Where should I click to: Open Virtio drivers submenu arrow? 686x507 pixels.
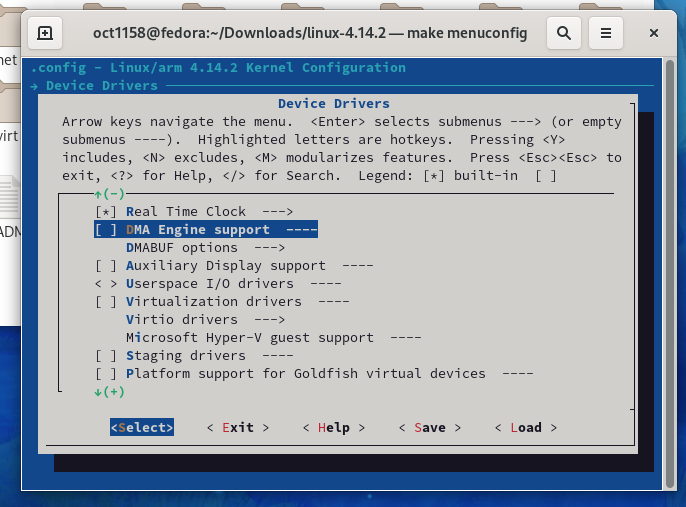pyautogui.click(x=270, y=320)
